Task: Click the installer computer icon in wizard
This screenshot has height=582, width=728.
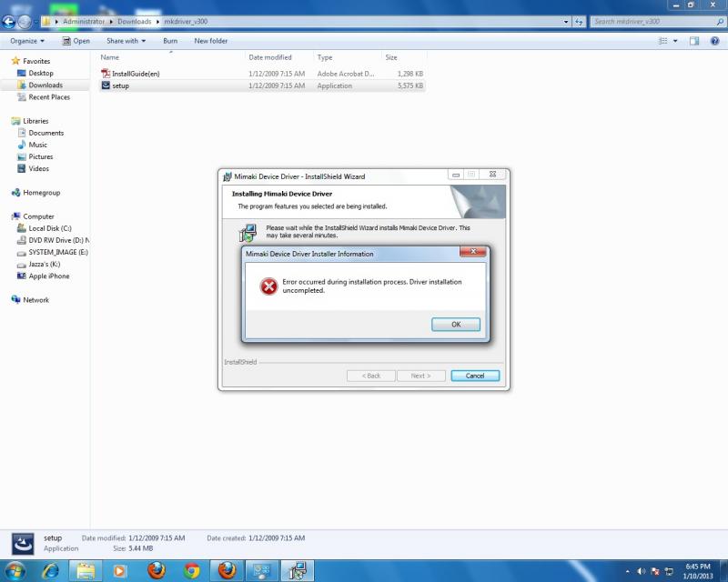Action: (x=248, y=233)
